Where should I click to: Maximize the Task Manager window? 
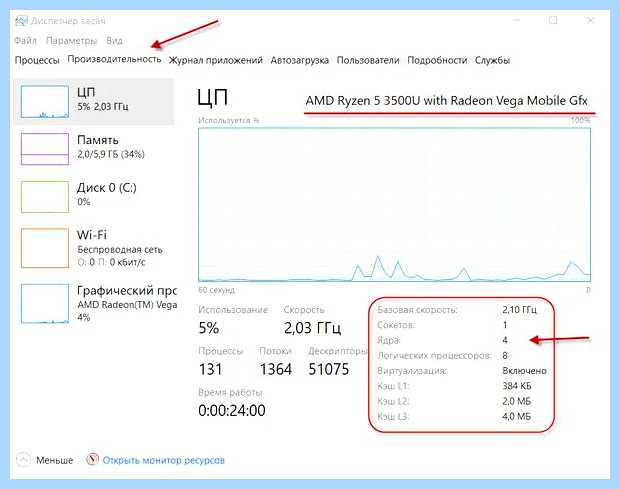[x=553, y=20]
